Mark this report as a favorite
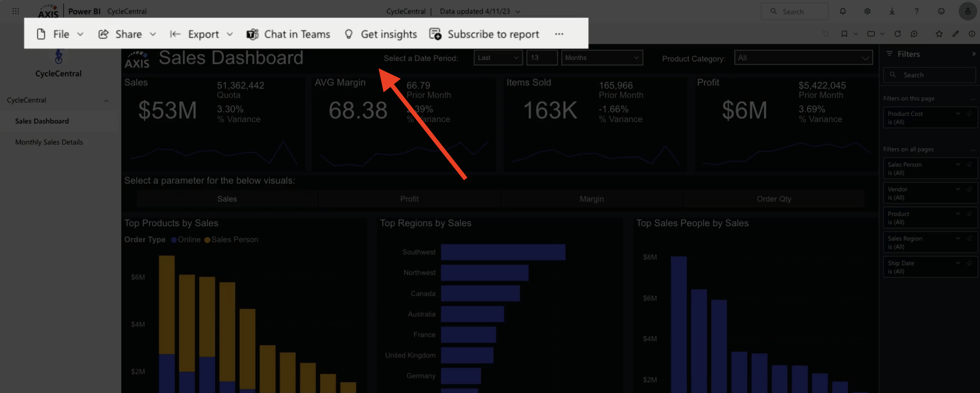 click(x=939, y=34)
